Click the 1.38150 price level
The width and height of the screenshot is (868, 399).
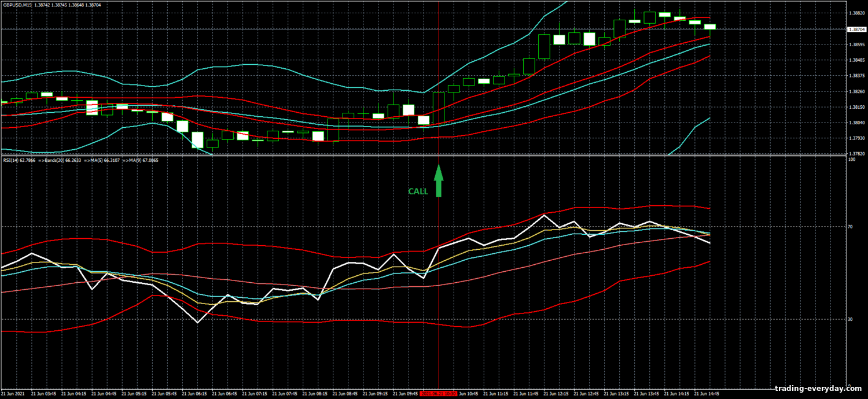[x=856, y=107]
